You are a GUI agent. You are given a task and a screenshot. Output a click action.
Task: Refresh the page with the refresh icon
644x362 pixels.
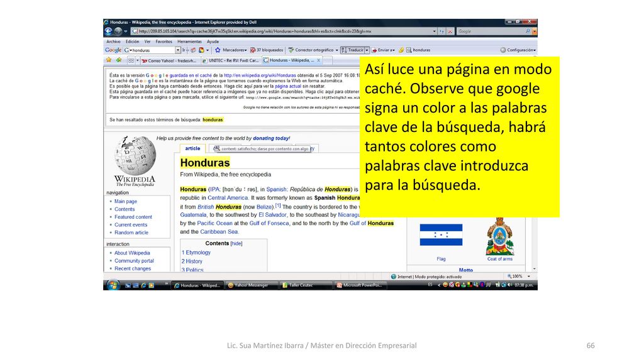441,31
